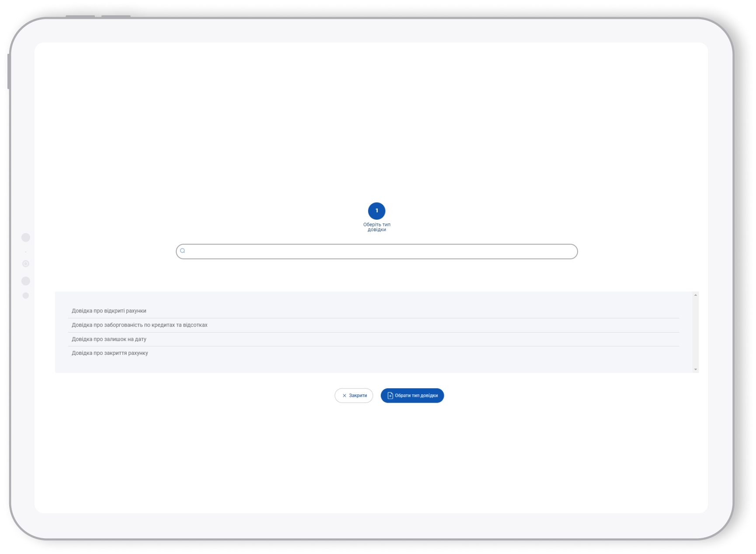Click the 'Обрати тип довідки' button
Viewport: 756px width, 554px height.
click(412, 396)
